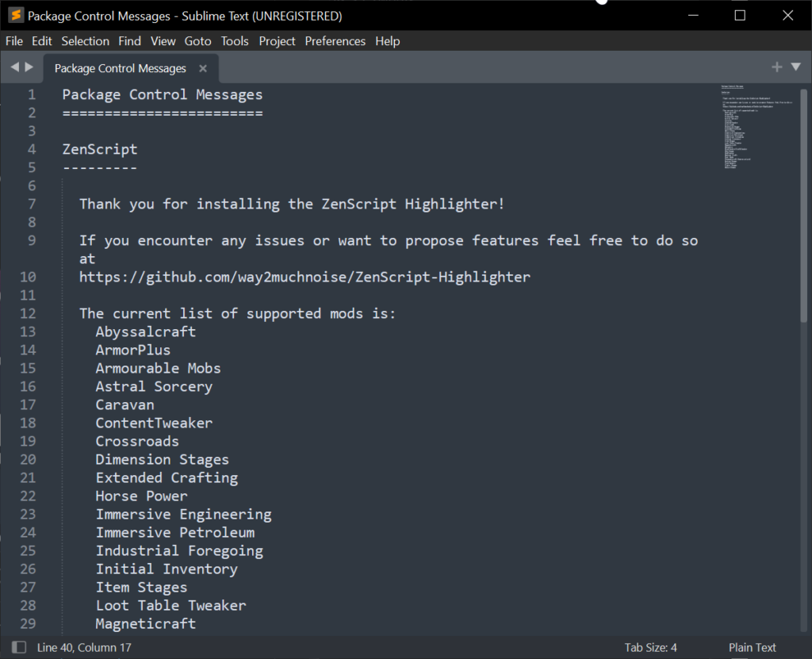Open the Help menu
Screen dimensions: 812x659
point(387,41)
